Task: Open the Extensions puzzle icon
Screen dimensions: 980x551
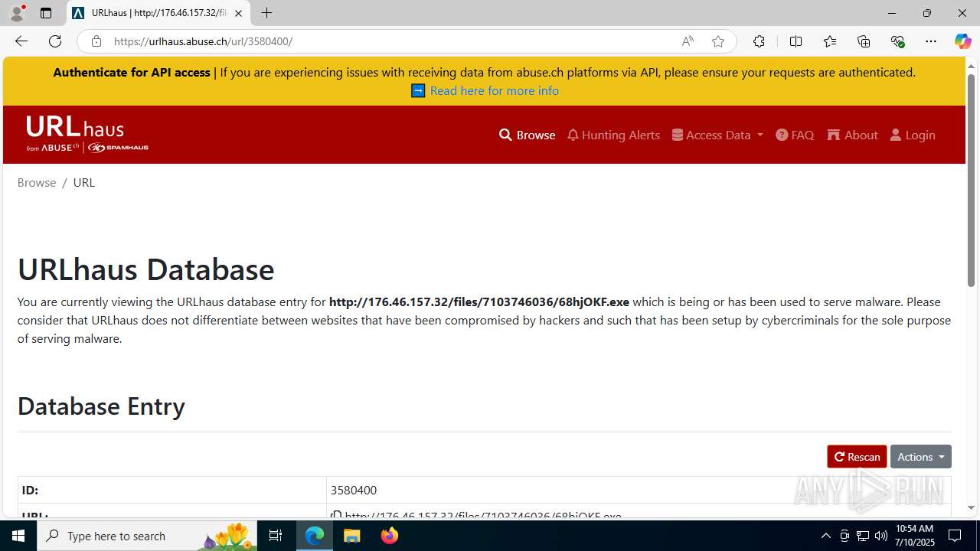Action: [759, 41]
